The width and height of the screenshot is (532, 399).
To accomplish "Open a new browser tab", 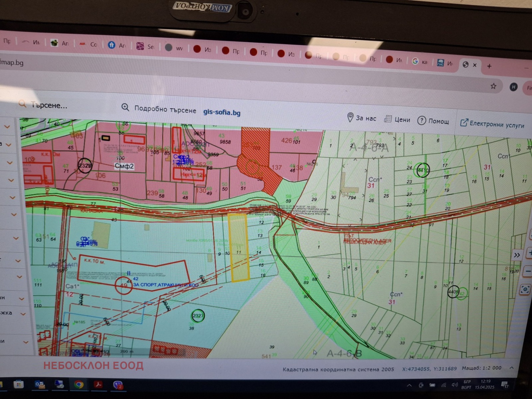I will (489, 66).
